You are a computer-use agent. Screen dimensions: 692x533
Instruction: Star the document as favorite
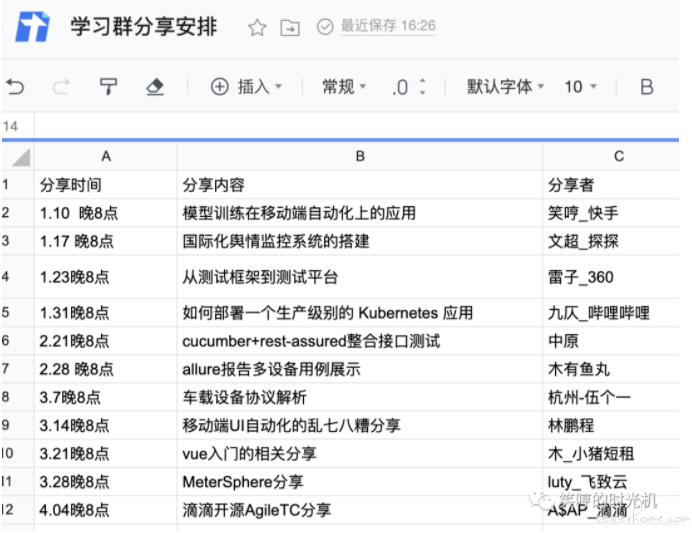tap(257, 27)
